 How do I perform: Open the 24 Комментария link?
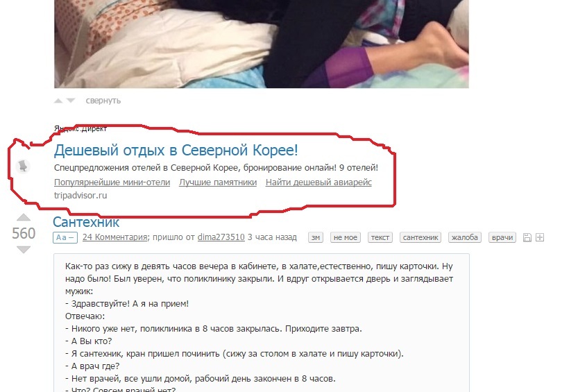click(x=114, y=237)
